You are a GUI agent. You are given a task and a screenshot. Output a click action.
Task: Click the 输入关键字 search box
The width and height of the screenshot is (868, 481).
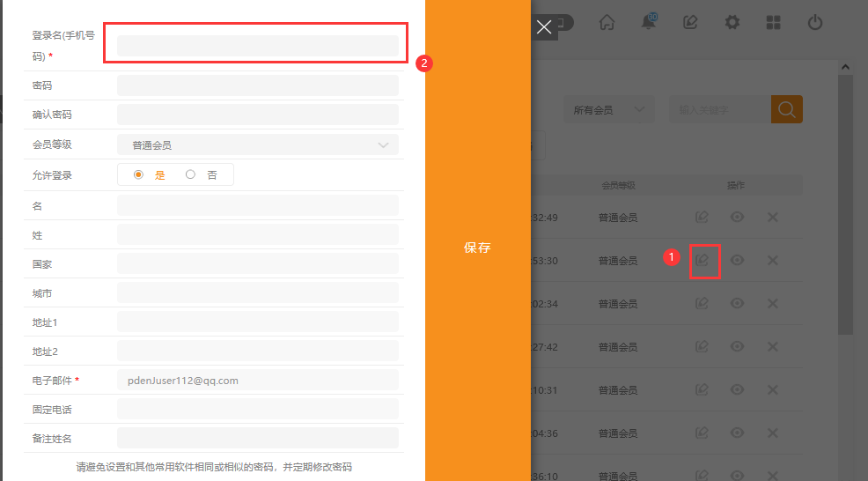pos(719,110)
